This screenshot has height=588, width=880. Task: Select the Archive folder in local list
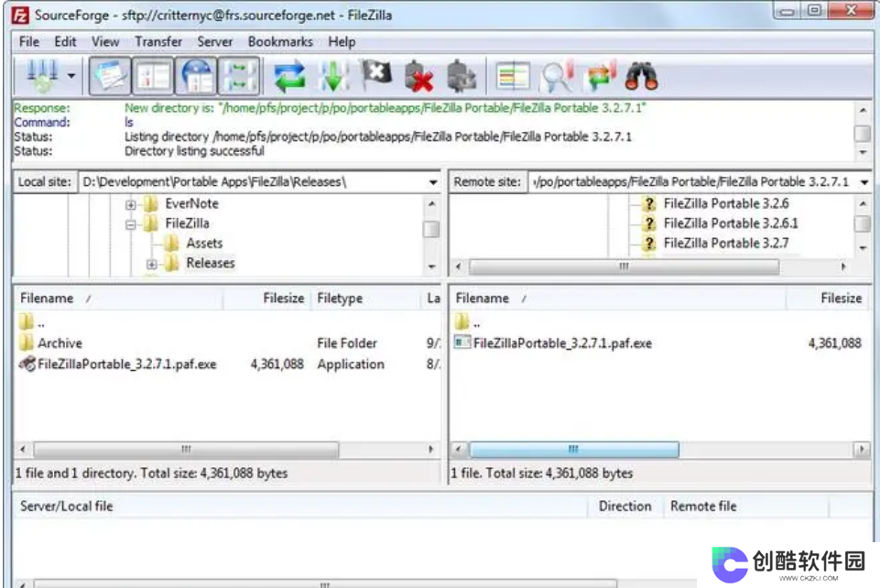pos(60,343)
